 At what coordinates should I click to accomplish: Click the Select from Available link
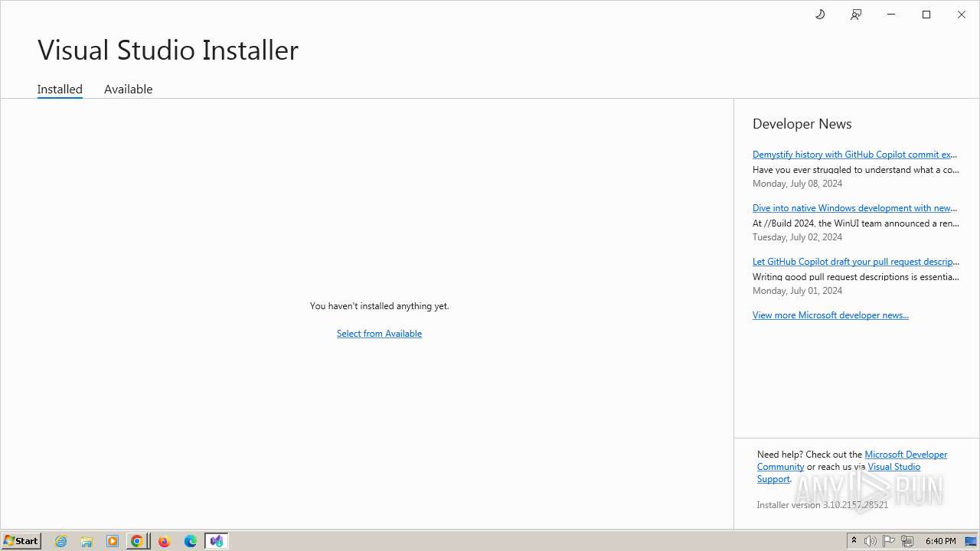[379, 334]
